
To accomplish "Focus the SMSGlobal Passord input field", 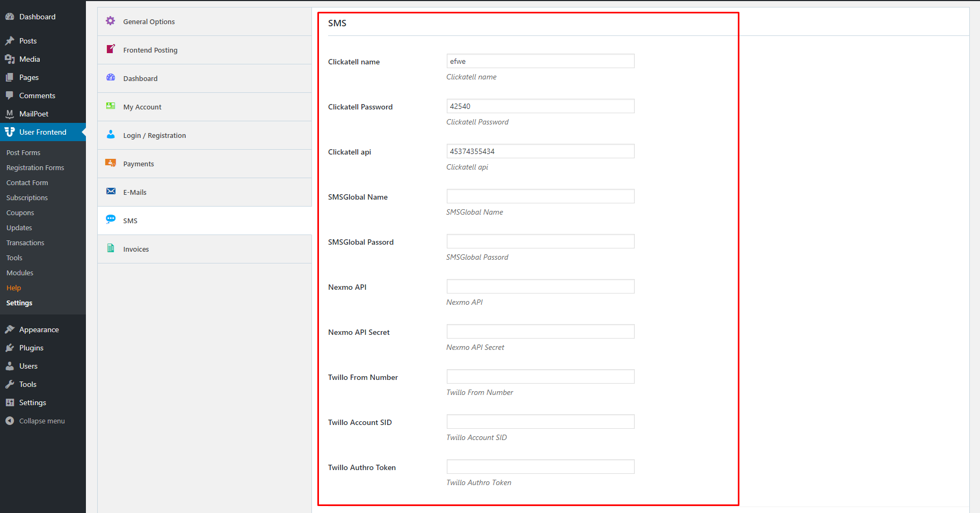I will pos(540,241).
